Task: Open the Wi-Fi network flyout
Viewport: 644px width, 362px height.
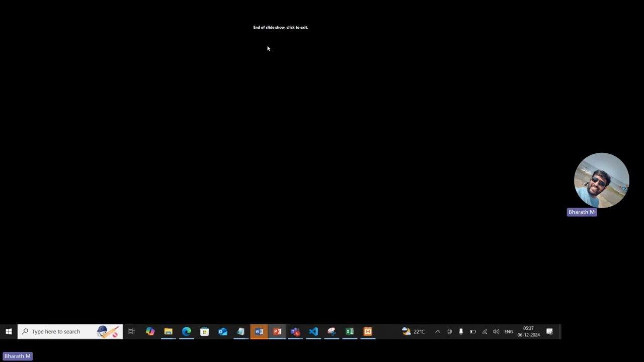Action: click(x=485, y=331)
